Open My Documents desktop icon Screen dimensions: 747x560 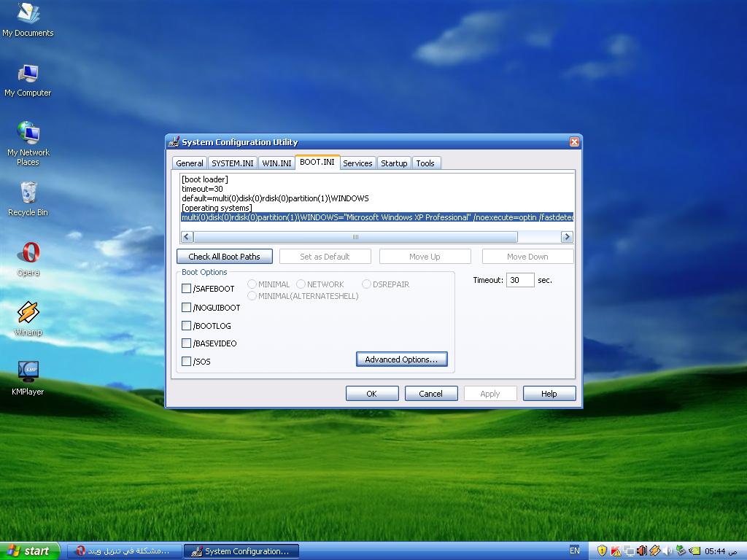(x=28, y=20)
